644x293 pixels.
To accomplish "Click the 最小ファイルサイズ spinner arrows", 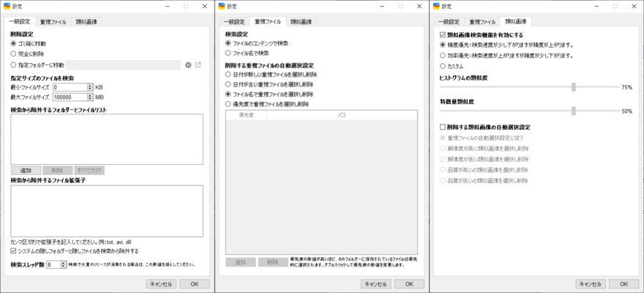I will pyautogui.click(x=90, y=87).
